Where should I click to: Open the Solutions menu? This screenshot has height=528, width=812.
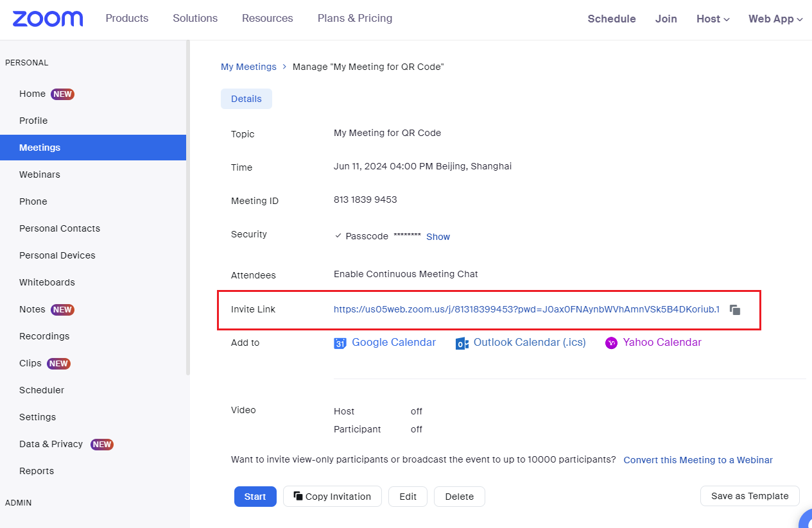(195, 18)
